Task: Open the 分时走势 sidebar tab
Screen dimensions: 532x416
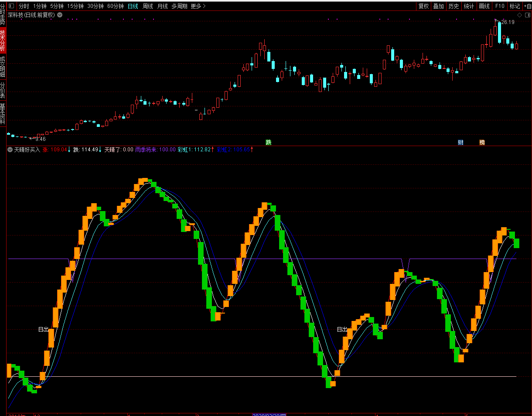Action: click(x=3, y=14)
